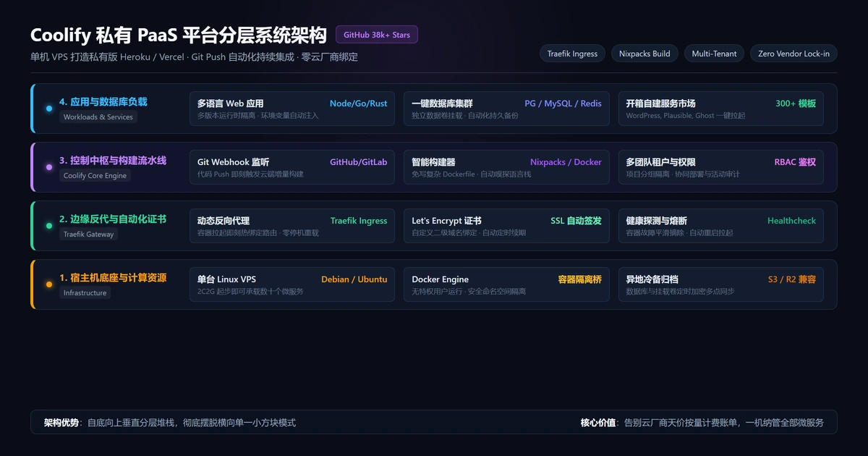Viewport: 868px width, 456px height.
Task: Click the Infrastructure label
Action: coord(85,293)
